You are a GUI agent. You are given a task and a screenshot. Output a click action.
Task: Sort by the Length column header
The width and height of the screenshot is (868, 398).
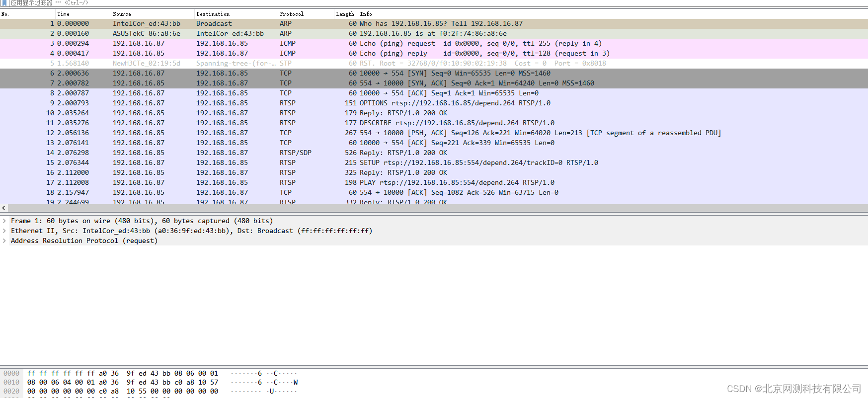(345, 14)
